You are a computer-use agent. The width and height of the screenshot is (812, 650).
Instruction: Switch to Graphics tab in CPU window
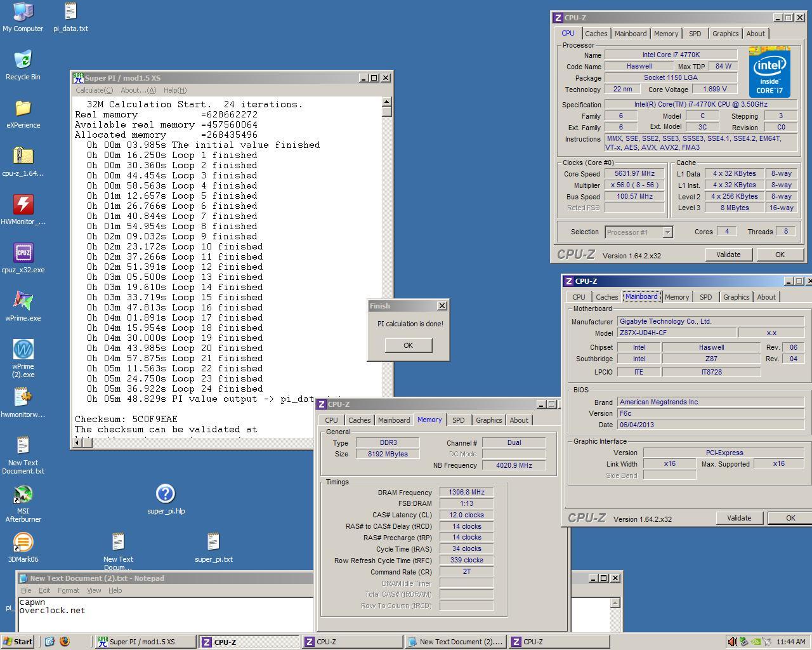click(x=725, y=34)
